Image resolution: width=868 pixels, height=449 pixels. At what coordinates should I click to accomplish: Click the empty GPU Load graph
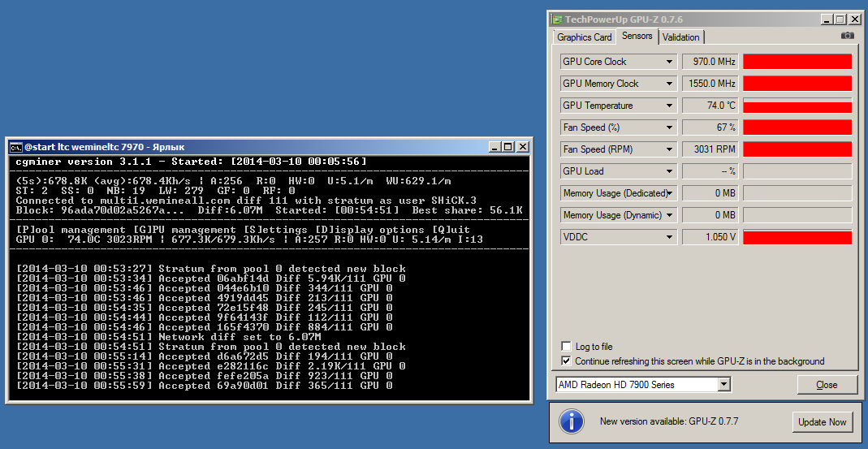[797, 171]
